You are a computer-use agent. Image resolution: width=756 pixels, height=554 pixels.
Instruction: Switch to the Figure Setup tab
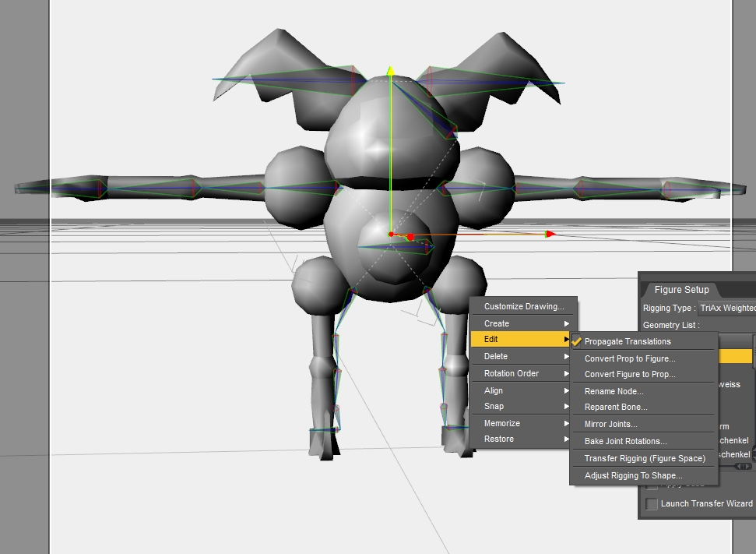click(x=681, y=290)
